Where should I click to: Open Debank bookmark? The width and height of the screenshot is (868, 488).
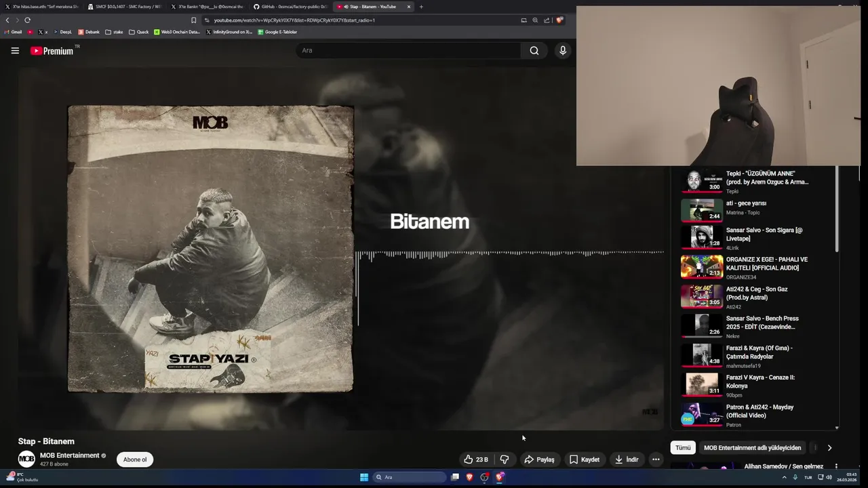pos(89,32)
